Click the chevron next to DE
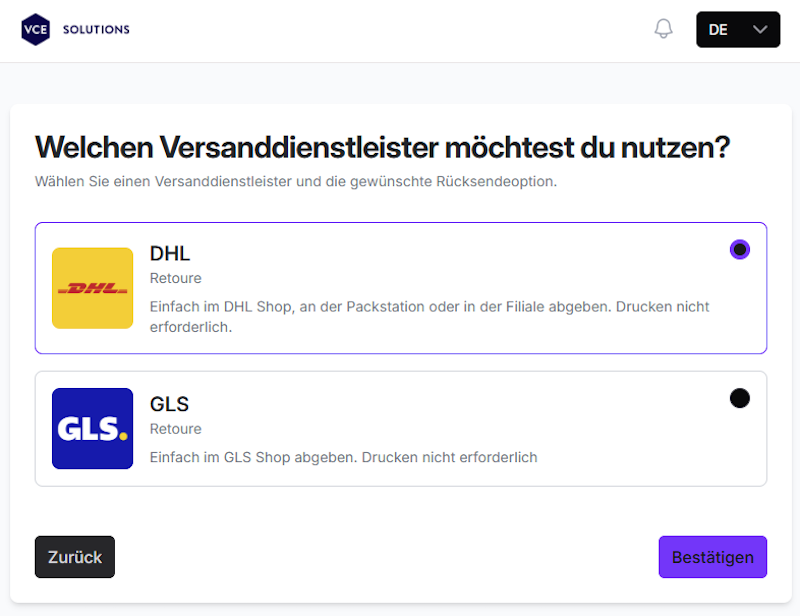 [759, 29]
